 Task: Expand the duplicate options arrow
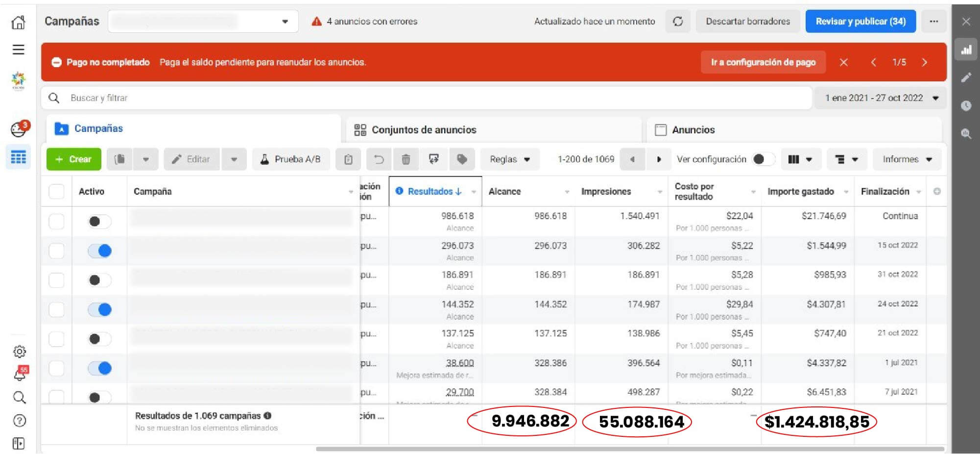145,159
